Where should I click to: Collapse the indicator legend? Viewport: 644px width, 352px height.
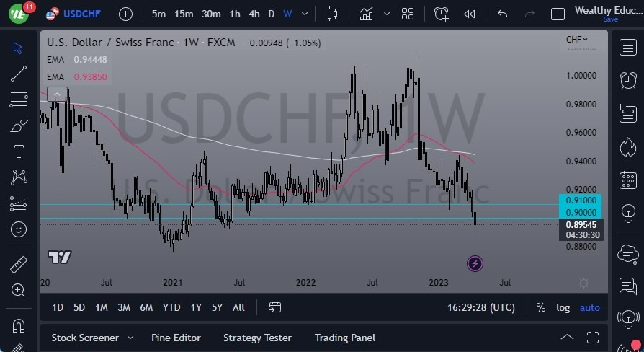(x=57, y=94)
